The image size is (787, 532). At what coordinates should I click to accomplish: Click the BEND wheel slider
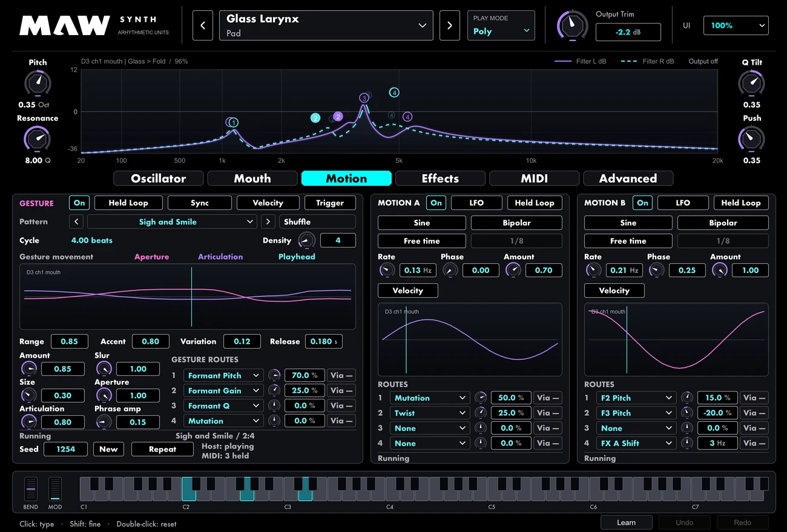(30, 489)
